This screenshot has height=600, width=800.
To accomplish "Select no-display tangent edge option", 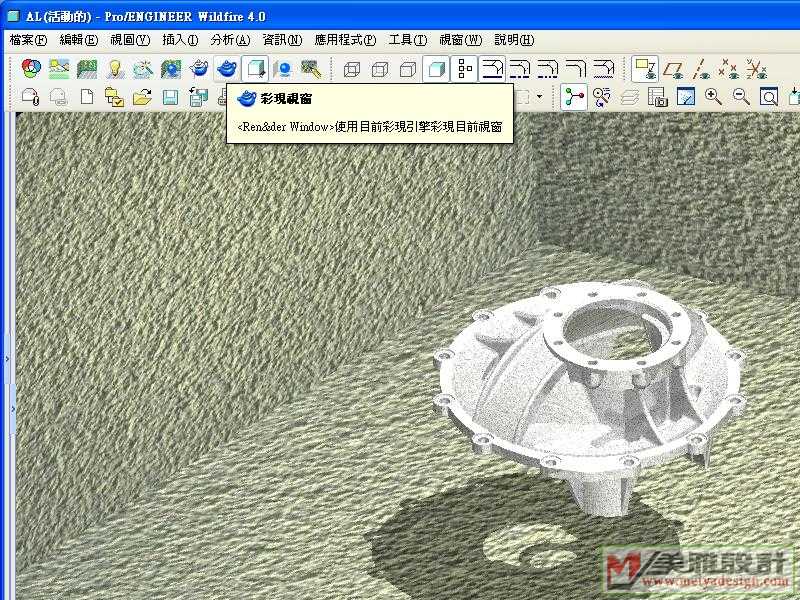I will (576, 69).
